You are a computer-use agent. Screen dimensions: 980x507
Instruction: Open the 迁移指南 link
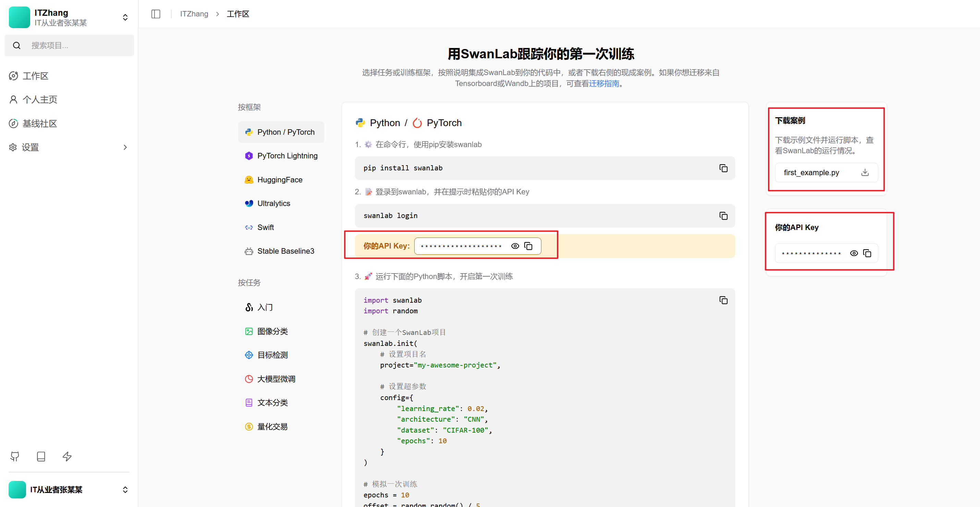pyautogui.click(x=604, y=83)
